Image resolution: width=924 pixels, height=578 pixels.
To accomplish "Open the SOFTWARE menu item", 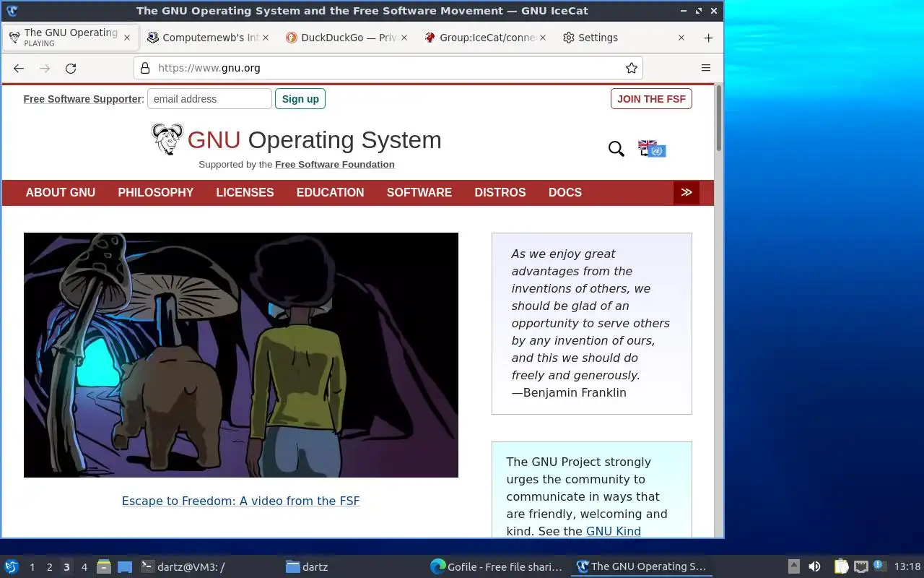I will [419, 192].
